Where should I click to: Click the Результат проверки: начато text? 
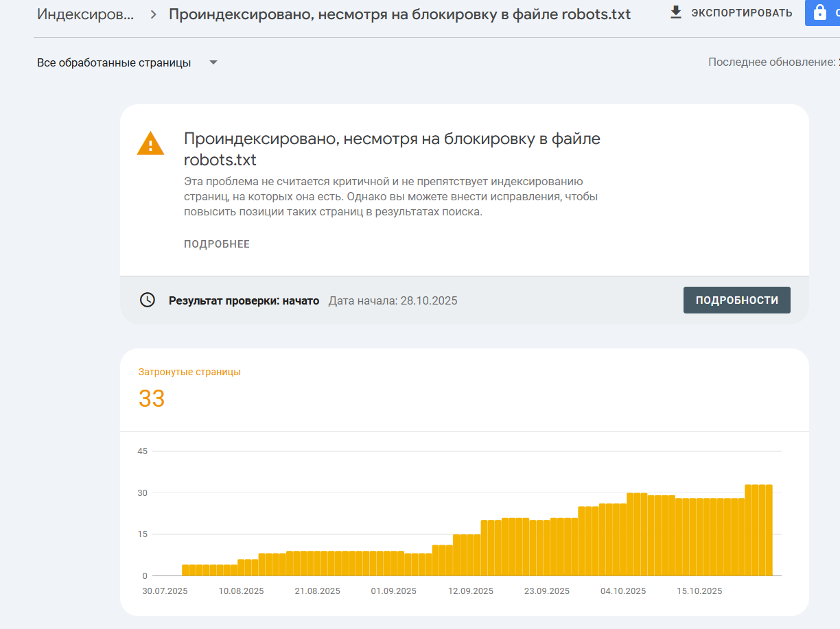[x=244, y=300]
